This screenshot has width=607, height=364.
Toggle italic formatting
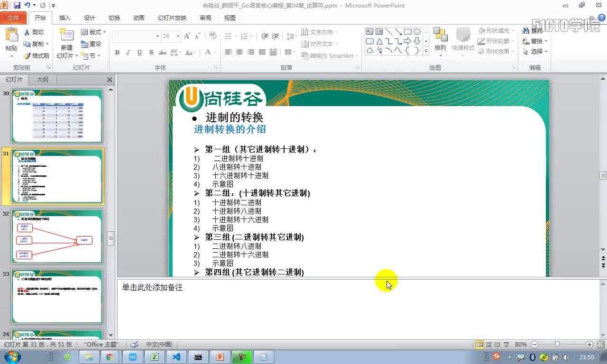[128, 52]
